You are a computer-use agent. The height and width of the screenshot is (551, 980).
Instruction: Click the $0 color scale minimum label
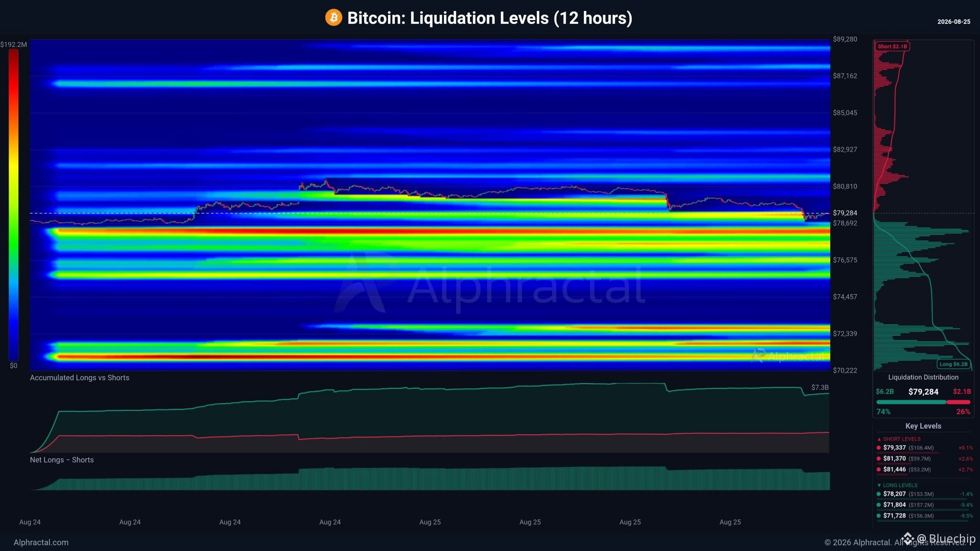(x=13, y=365)
